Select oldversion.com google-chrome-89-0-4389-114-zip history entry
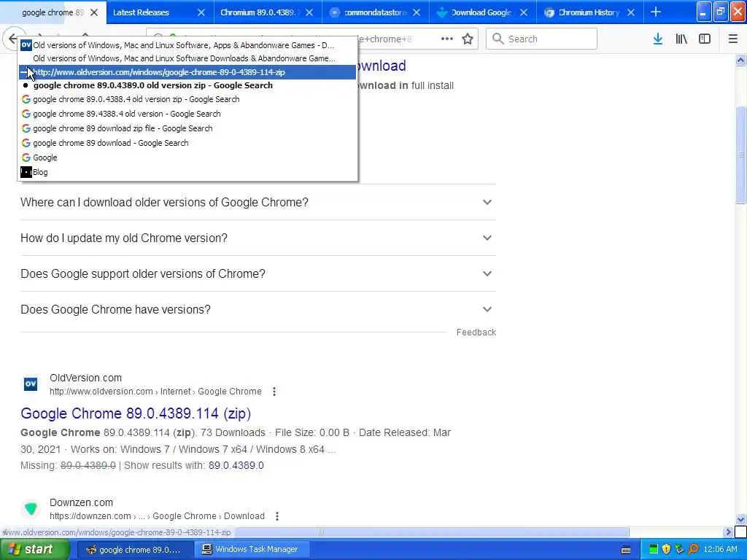747x560 pixels. [187, 72]
